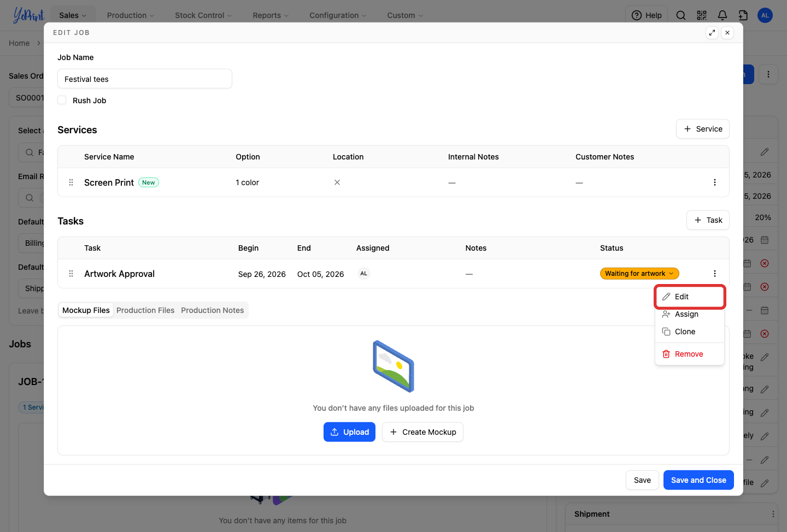The image size is (787, 532).
Task: Open the QR code scanner icon
Action: (702, 15)
